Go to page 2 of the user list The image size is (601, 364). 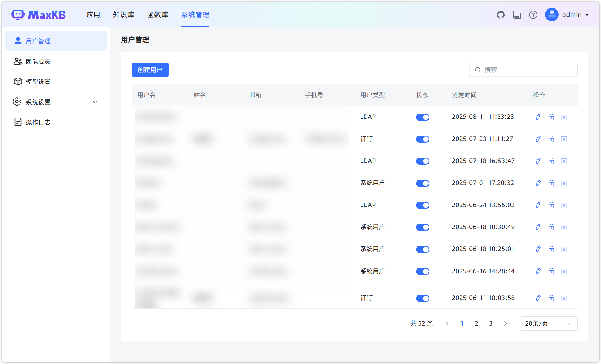point(476,323)
